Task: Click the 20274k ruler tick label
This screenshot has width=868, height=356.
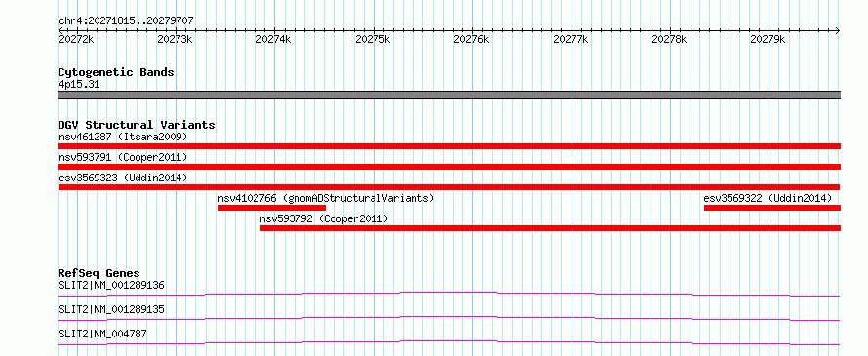Action: (273, 39)
